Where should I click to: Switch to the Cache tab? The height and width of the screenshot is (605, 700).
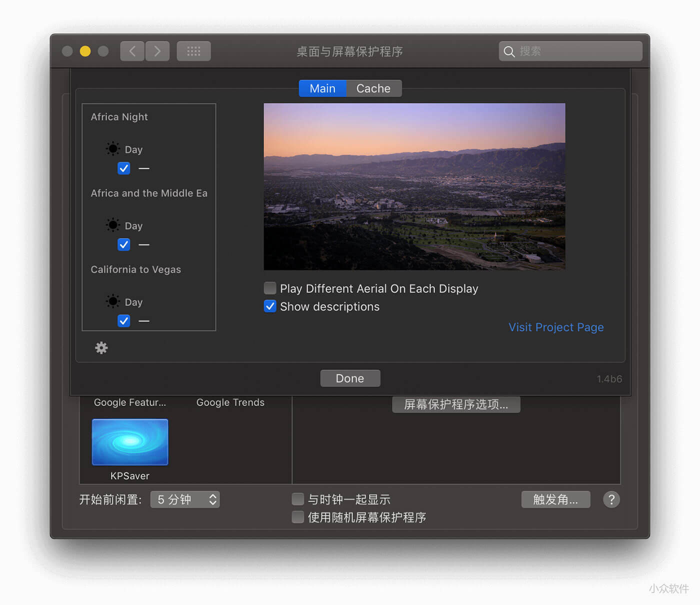click(x=373, y=88)
